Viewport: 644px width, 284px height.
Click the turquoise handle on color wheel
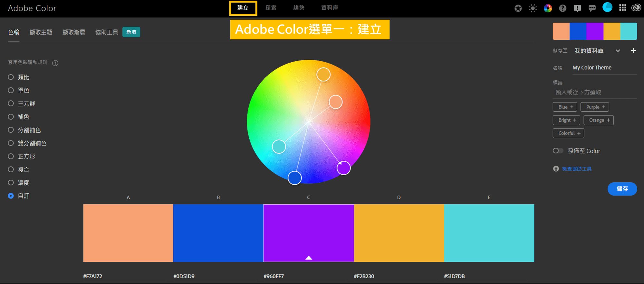279,147
